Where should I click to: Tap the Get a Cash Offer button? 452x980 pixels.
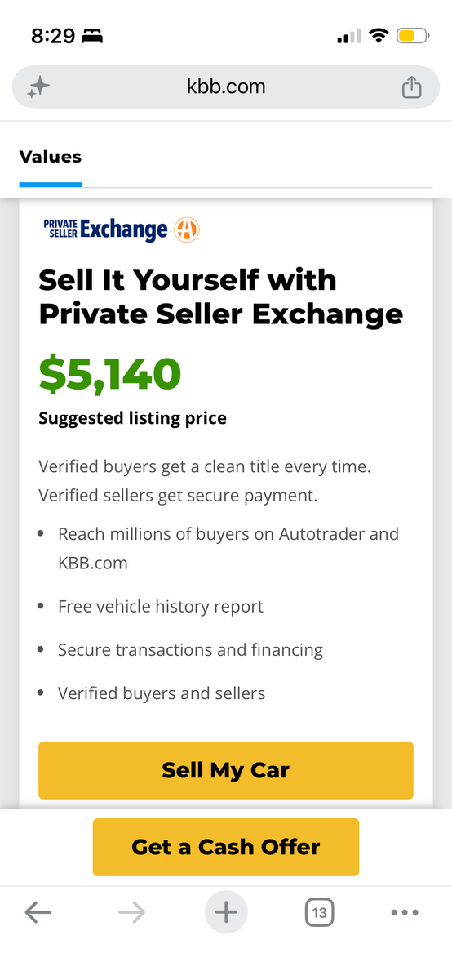pos(226,847)
